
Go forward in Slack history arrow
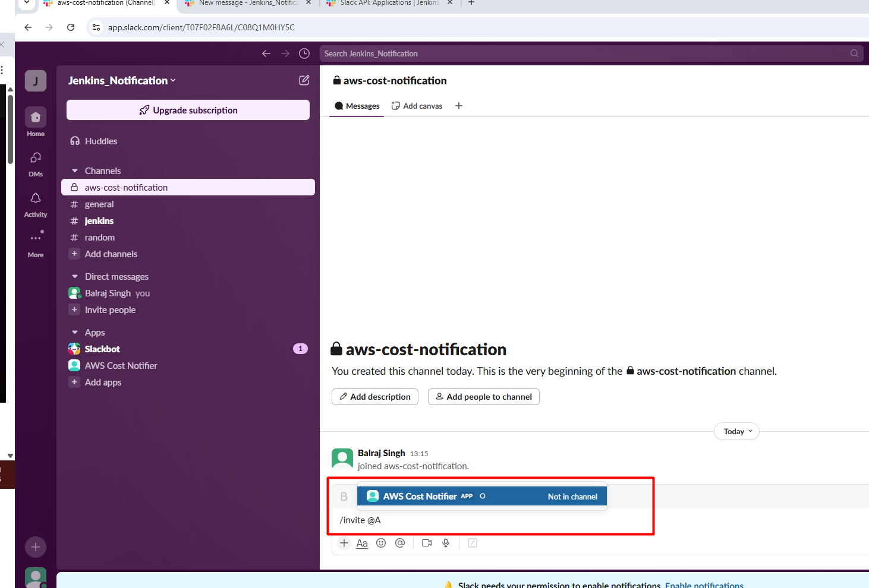click(285, 53)
